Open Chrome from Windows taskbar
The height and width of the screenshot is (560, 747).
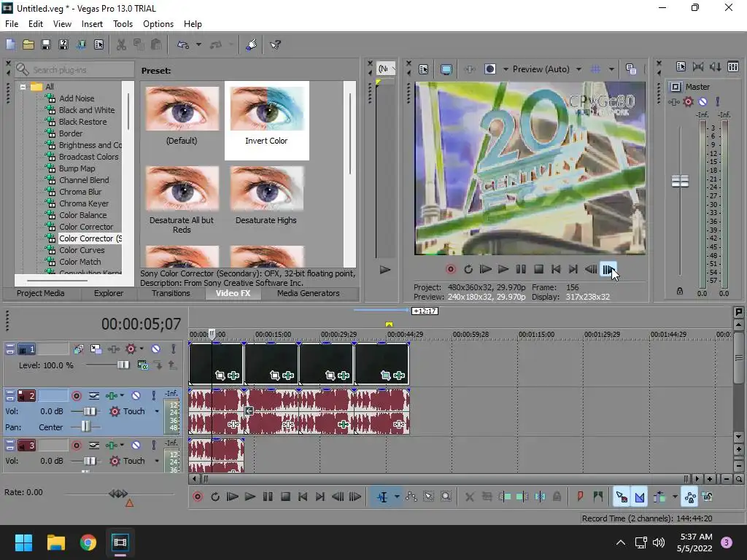(88, 542)
